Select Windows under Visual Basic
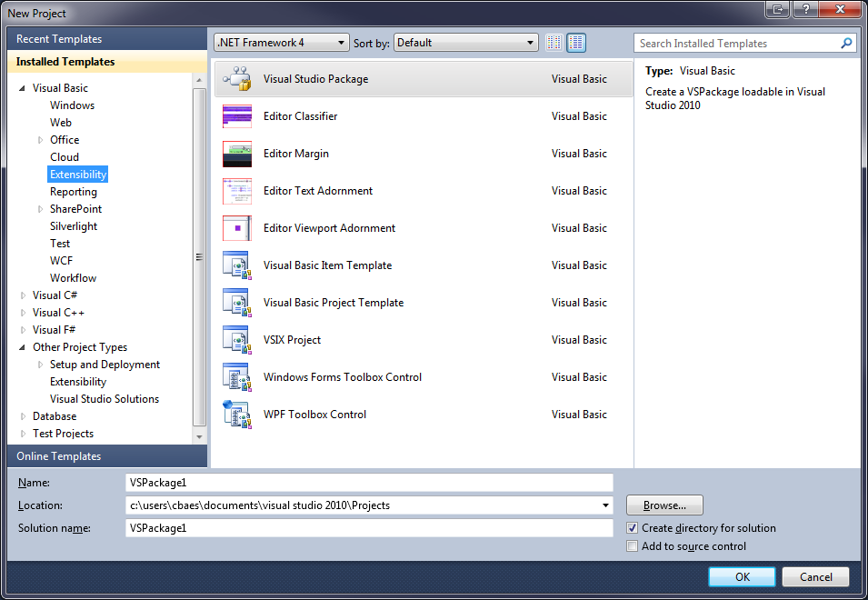This screenshot has width=868, height=600. click(72, 105)
